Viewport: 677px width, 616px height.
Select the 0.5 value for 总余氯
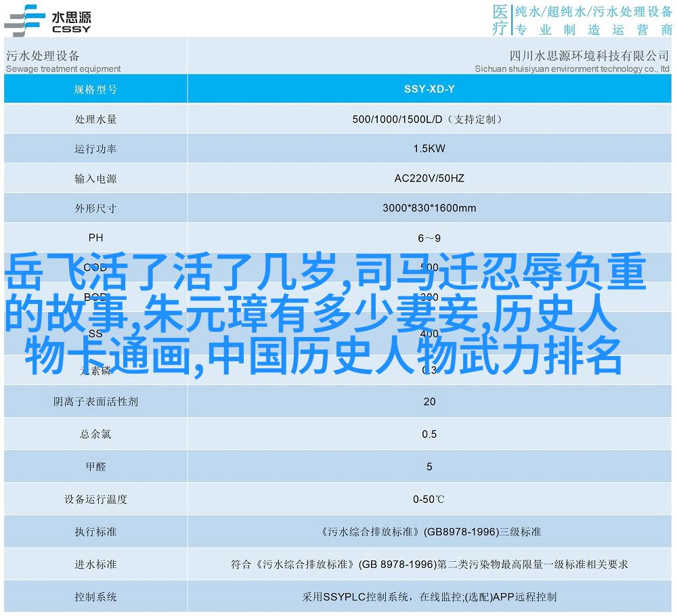(429, 434)
